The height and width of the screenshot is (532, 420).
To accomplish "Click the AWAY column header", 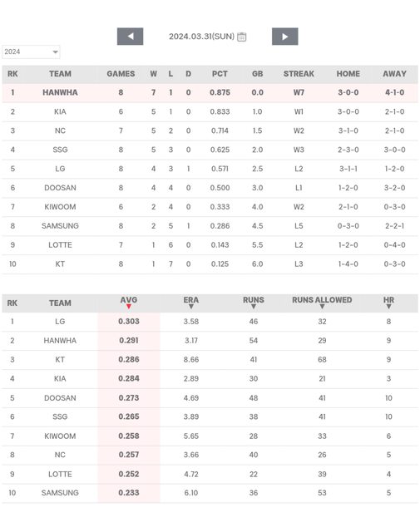I will pyautogui.click(x=394, y=74).
